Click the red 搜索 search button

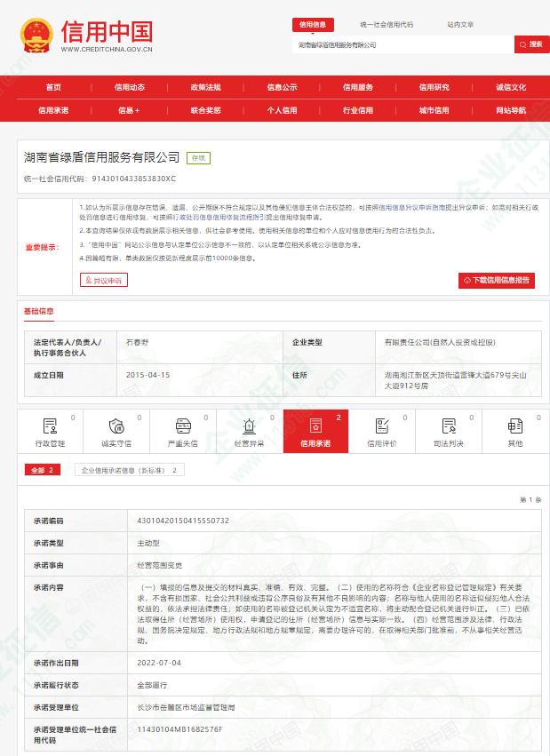coord(531,44)
